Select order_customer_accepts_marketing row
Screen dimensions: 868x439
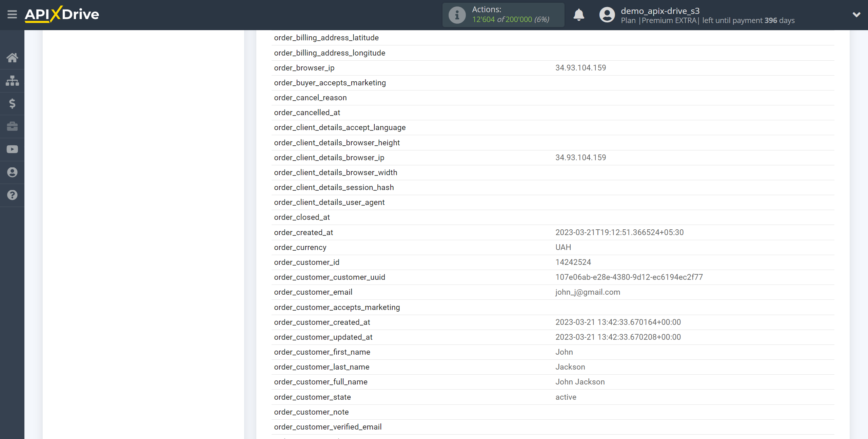tap(553, 307)
